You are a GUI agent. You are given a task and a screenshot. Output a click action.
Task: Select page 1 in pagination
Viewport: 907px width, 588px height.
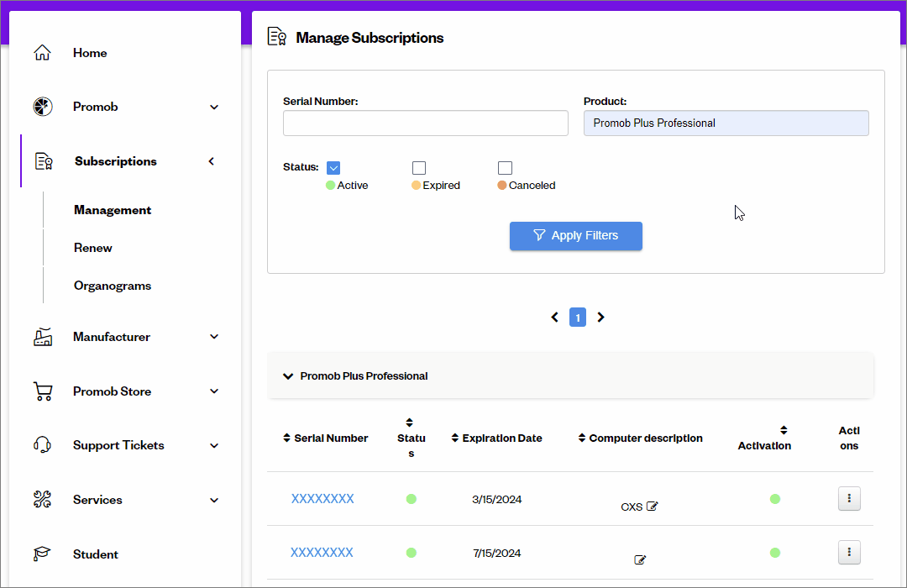tap(577, 318)
